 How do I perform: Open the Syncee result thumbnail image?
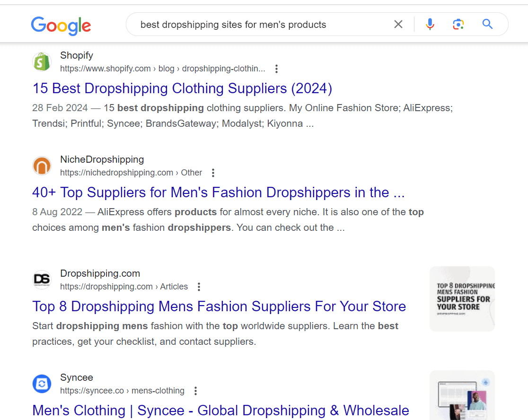pos(462,395)
